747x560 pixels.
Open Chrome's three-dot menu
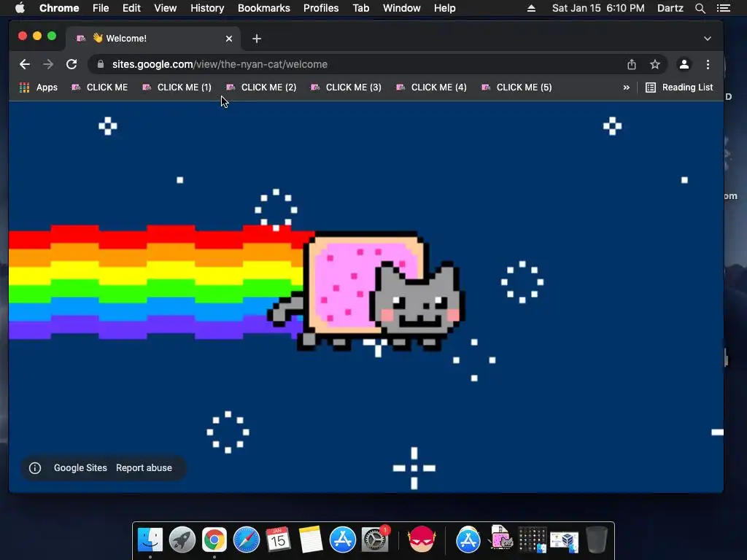(x=708, y=64)
